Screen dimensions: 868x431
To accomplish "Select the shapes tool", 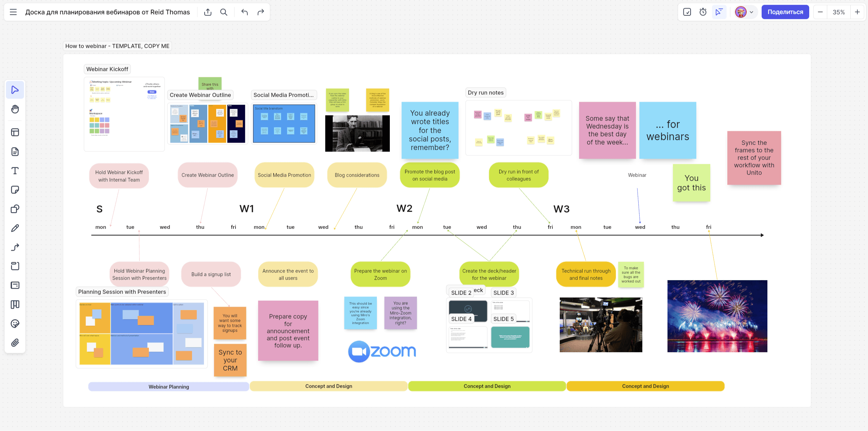I will coord(15,209).
